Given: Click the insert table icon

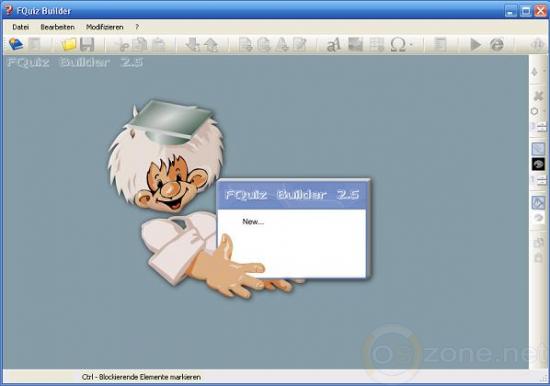Looking at the screenshot, I should point(376,45).
